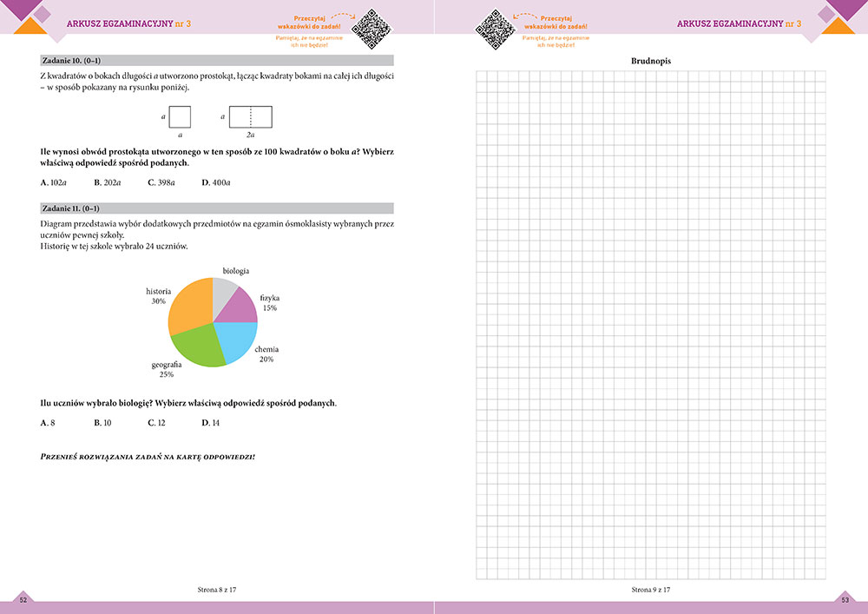Click the 'Ile wynosi obwód prostokąta' question
Image resolution: width=868 pixels, height=614 pixels.
[x=217, y=157]
